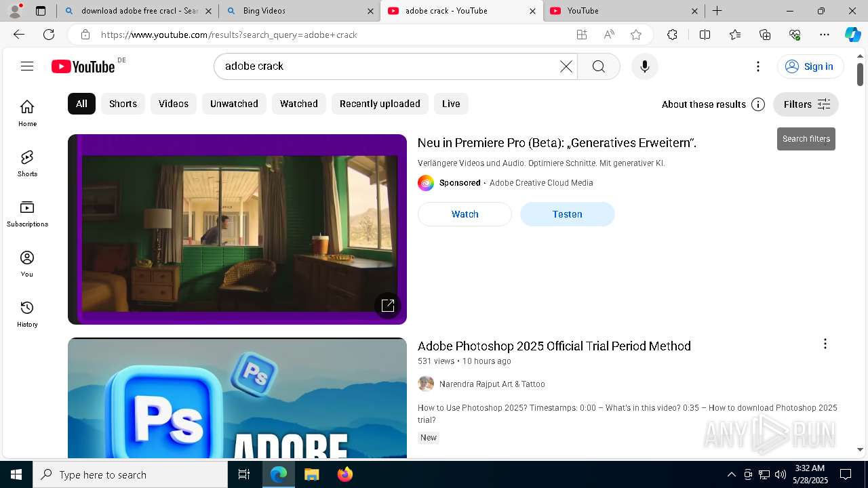Launch Firefox from the taskbar

tap(344, 474)
